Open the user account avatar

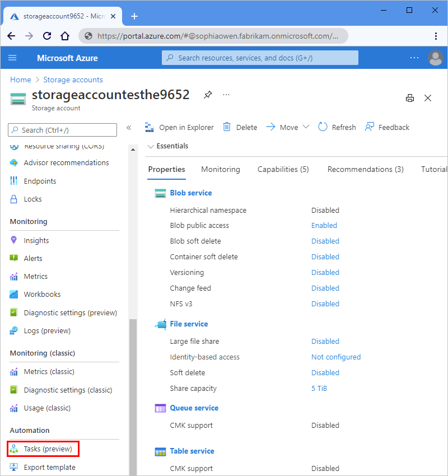pos(436,58)
